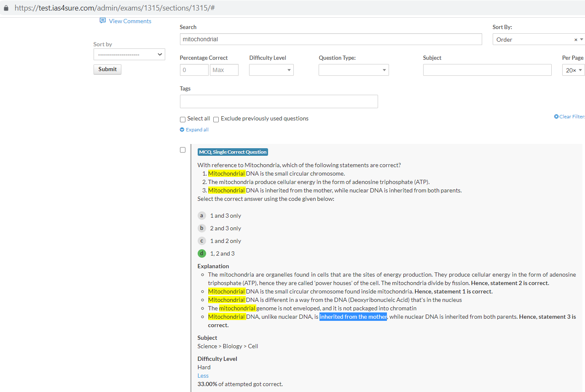Clear the Order sort selection with the x
The width and height of the screenshot is (585, 392).
click(x=576, y=40)
